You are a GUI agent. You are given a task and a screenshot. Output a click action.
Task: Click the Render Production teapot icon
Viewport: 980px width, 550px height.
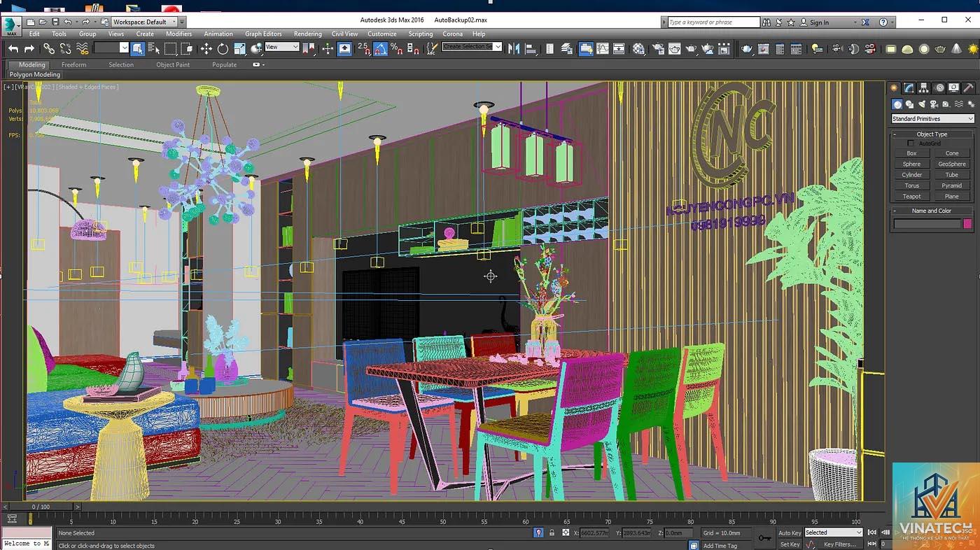coord(692,48)
